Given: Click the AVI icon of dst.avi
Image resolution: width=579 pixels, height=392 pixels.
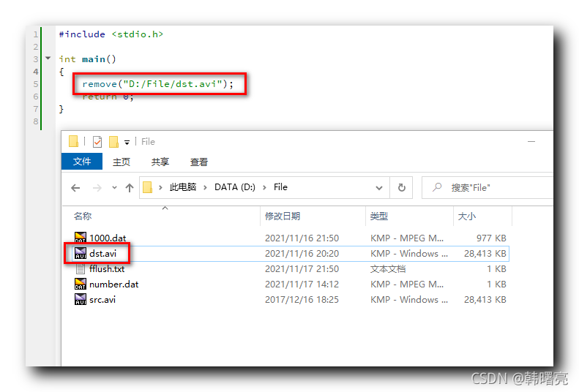Looking at the screenshot, I should [x=80, y=253].
